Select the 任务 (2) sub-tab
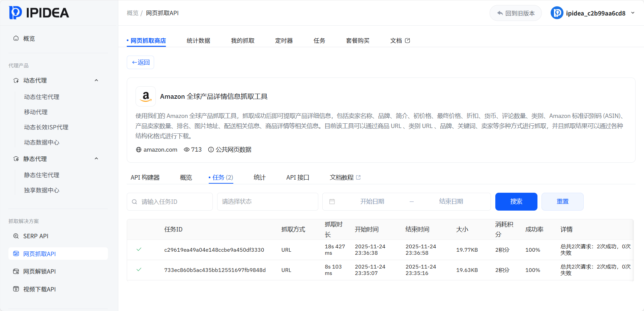This screenshot has height=311, width=644. 221,178
